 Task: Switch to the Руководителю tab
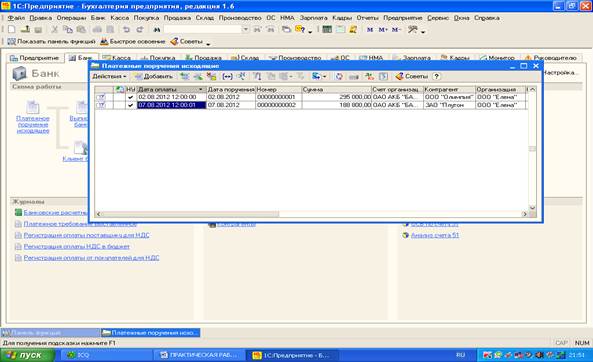(551, 58)
